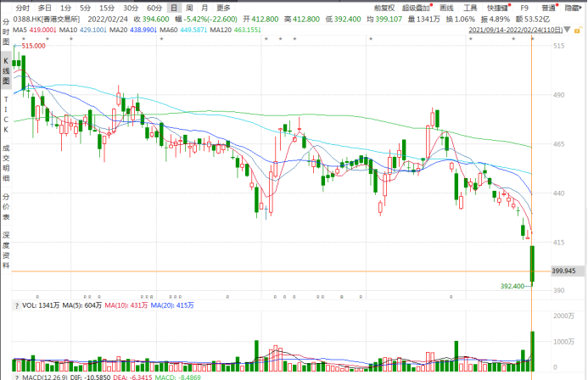The height and width of the screenshot is (380, 588).
Task: Open the 成交明细 side tab
Action: coord(6,161)
